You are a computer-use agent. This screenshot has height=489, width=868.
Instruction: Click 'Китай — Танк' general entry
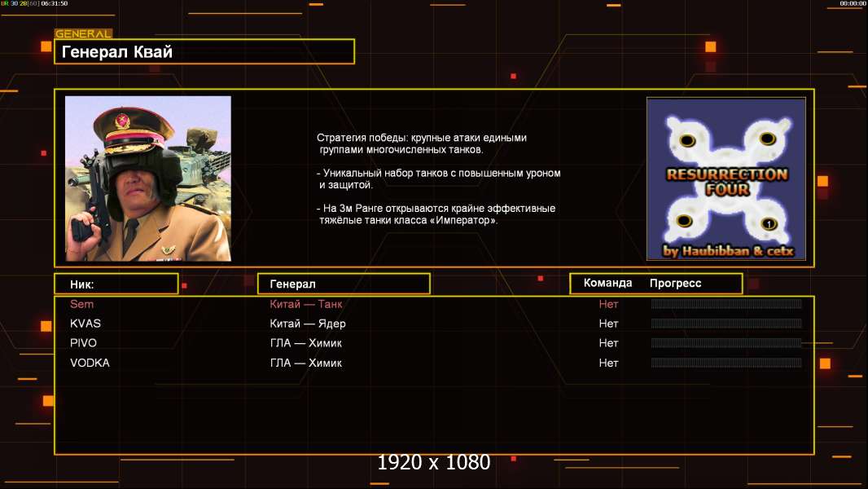pos(305,304)
